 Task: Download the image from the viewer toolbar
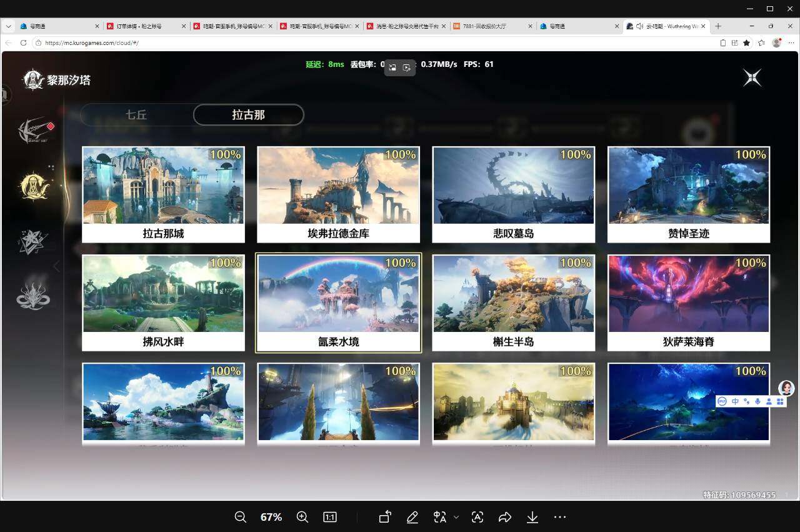532,517
